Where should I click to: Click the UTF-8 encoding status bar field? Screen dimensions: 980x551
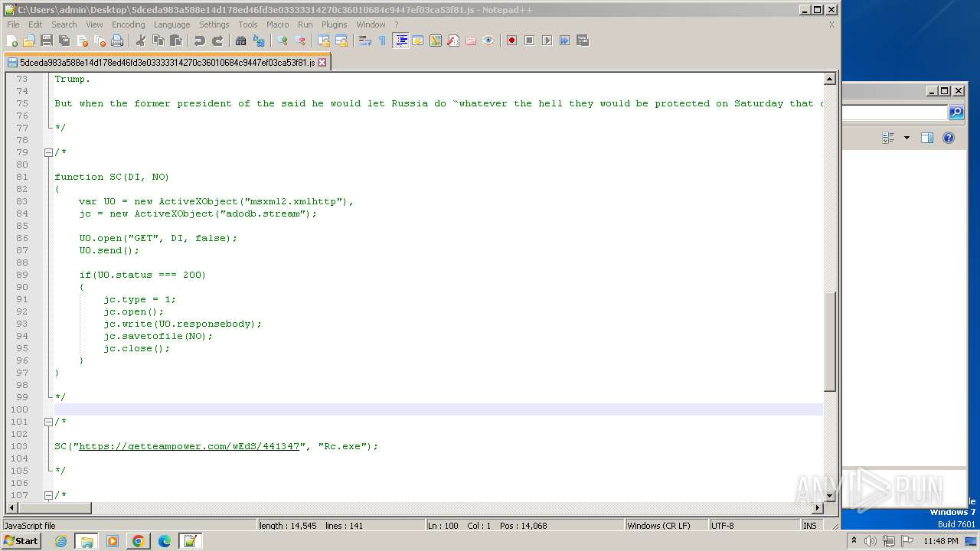pos(754,526)
